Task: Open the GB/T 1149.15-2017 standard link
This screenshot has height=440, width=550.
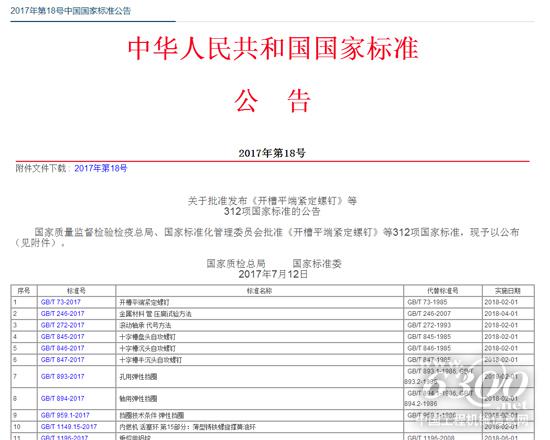Action: click(69, 427)
